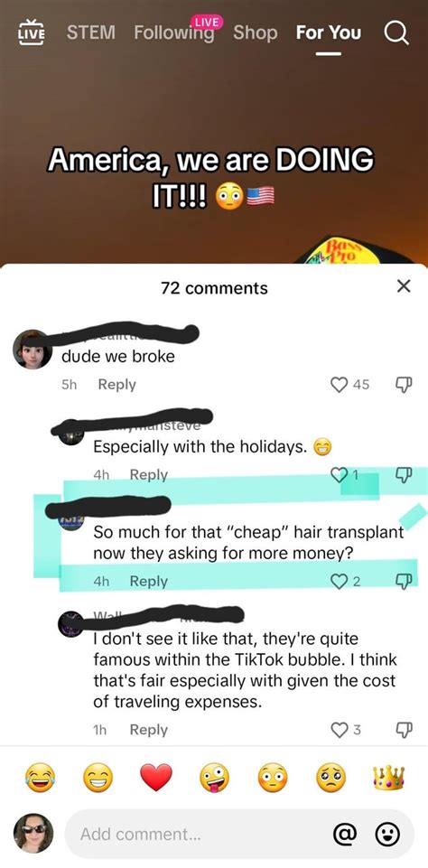
Task: Insert the crown emoji
Action: tap(388, 777)
